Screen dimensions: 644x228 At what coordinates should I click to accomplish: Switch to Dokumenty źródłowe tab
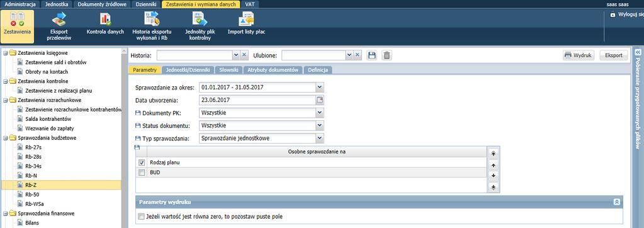pyautogui.click(x=101, y=4)
